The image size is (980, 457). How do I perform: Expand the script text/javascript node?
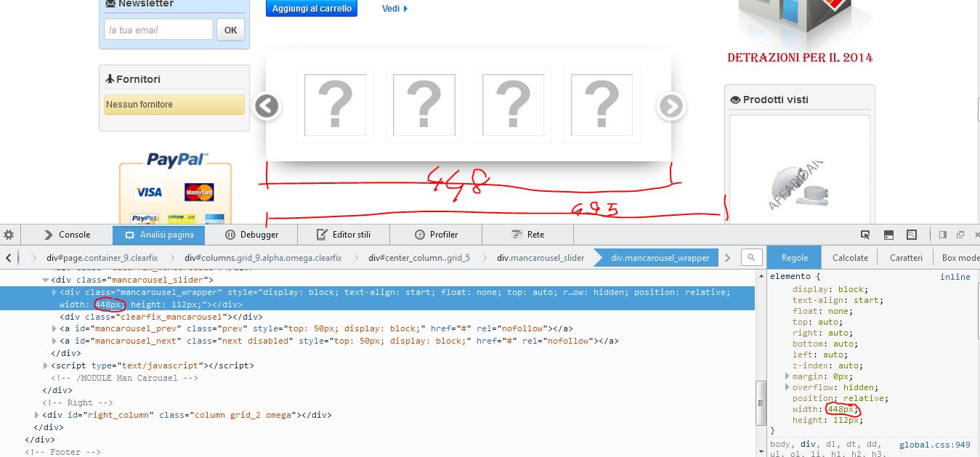45,365
